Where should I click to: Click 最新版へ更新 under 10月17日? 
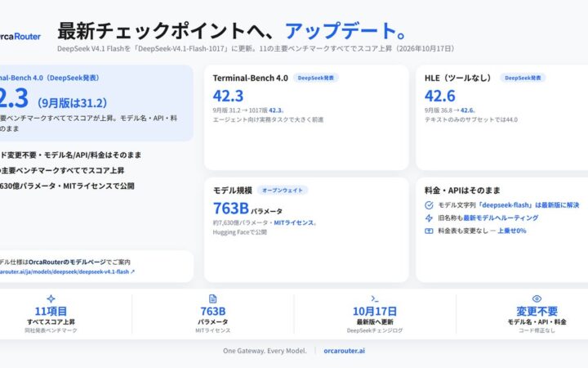click(375, 322)
